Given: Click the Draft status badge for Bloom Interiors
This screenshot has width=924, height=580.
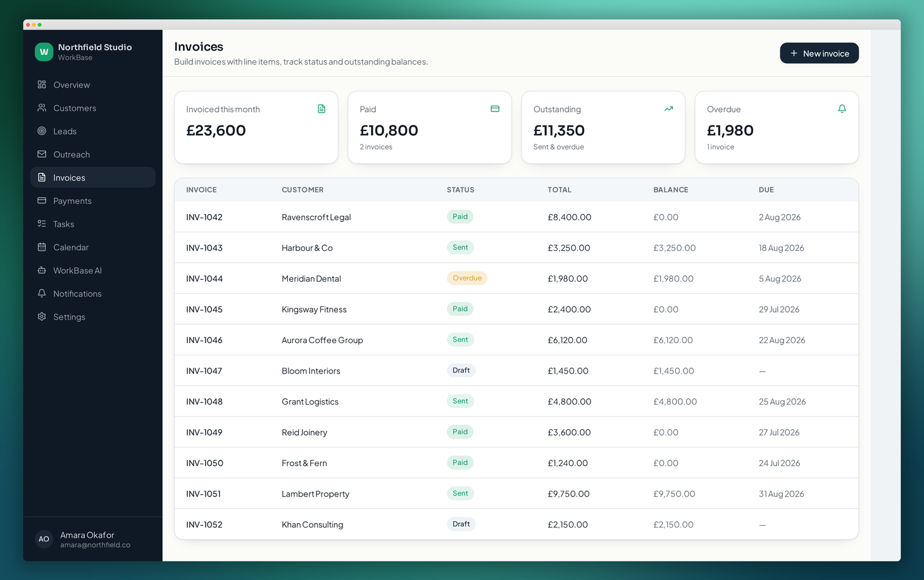Looking at the screenshot, I should (x=461, y=370).
